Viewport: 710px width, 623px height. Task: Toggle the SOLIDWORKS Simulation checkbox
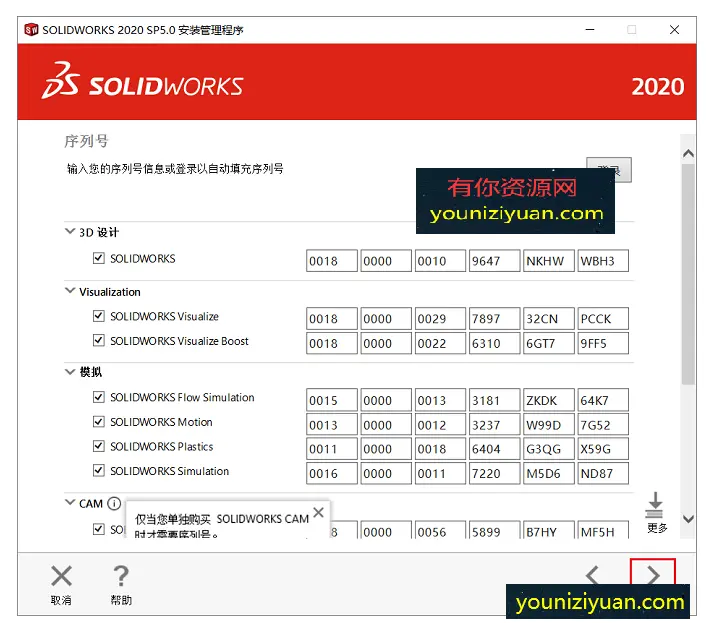(98, 470)
